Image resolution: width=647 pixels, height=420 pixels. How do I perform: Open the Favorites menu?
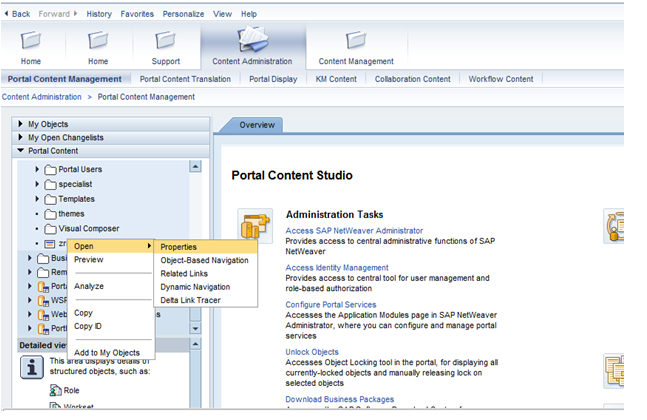point(137,14)
